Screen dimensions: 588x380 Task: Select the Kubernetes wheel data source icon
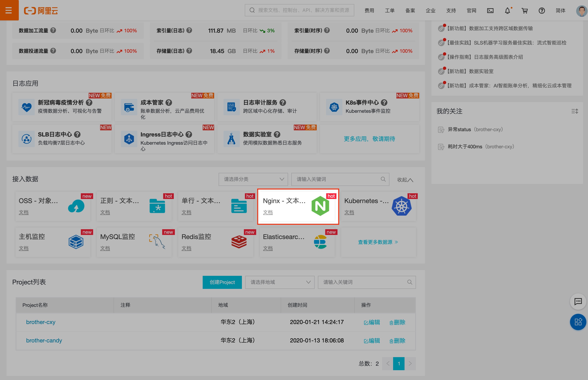[401, 206]
